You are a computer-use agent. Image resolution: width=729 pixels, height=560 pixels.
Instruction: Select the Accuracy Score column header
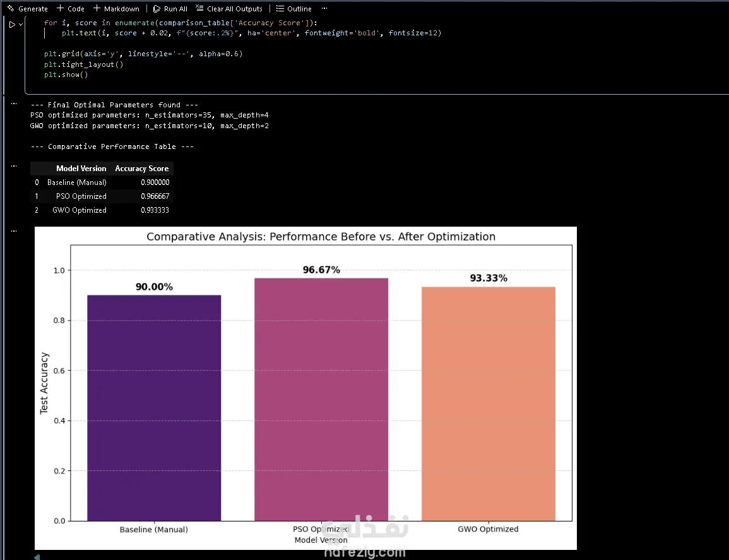(142, 169)
